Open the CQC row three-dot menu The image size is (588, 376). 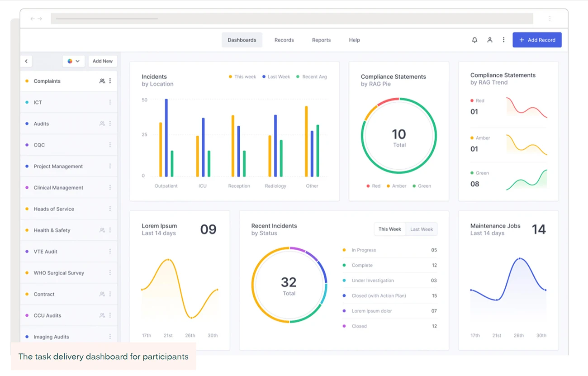click(110, 145)
